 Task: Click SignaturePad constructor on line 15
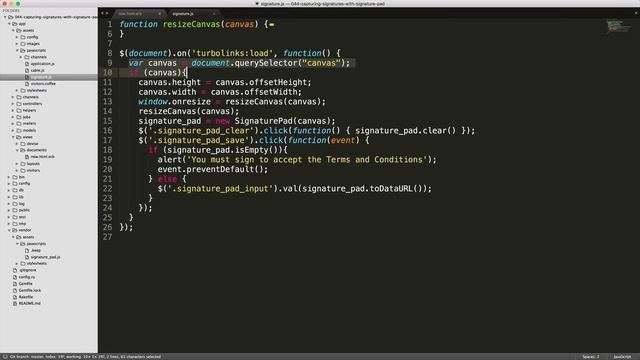[264, 121]
